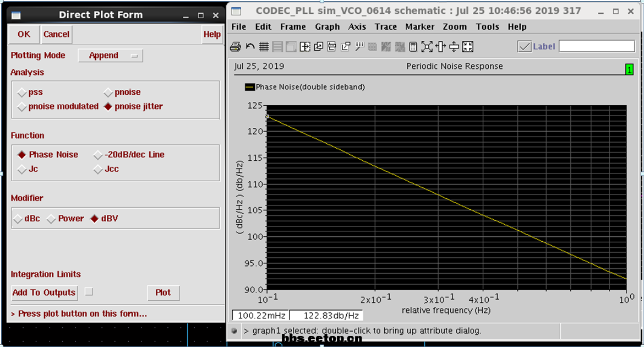This screenshot has width=644, height=347.
Task: Click the undo arrow icon
Action: pos(250,47)
